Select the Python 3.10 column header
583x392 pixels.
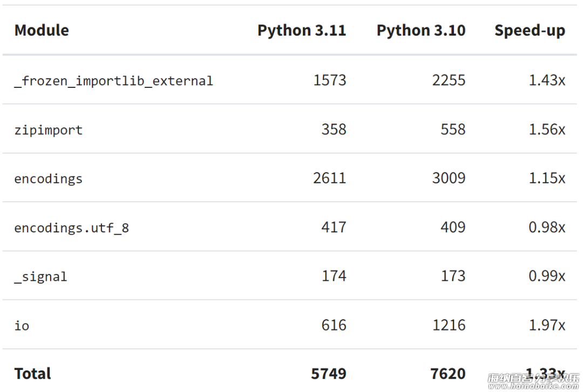tap(421, 30)
